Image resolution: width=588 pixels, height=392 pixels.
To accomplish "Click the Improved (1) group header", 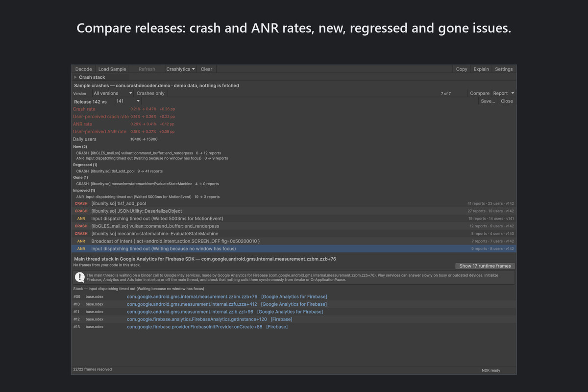I will click(84, 190).
